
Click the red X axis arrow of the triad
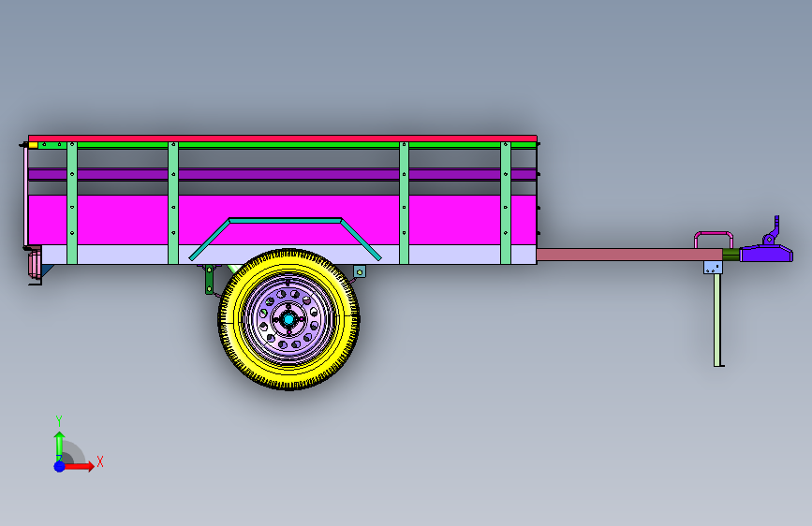[80, 466]
